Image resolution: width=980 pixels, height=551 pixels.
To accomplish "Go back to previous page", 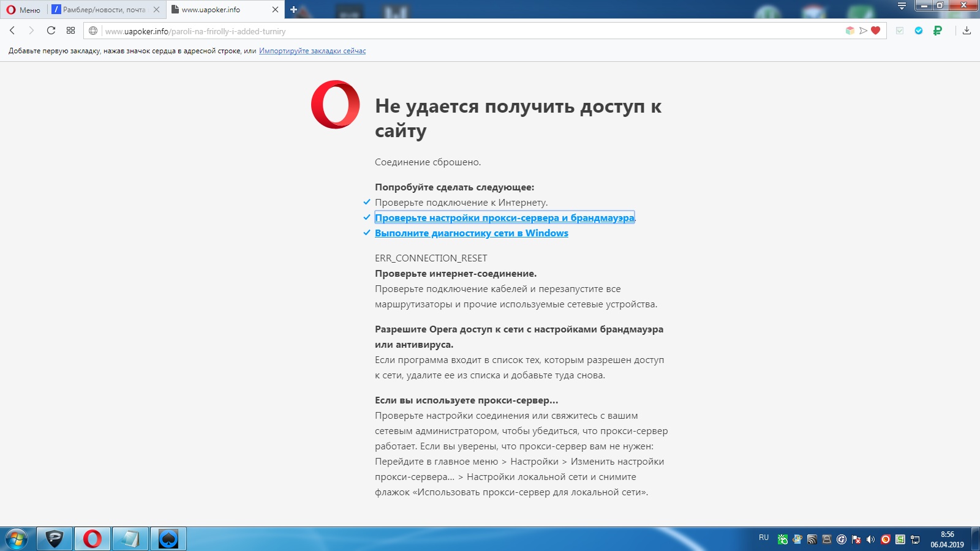I will (12, 31).
